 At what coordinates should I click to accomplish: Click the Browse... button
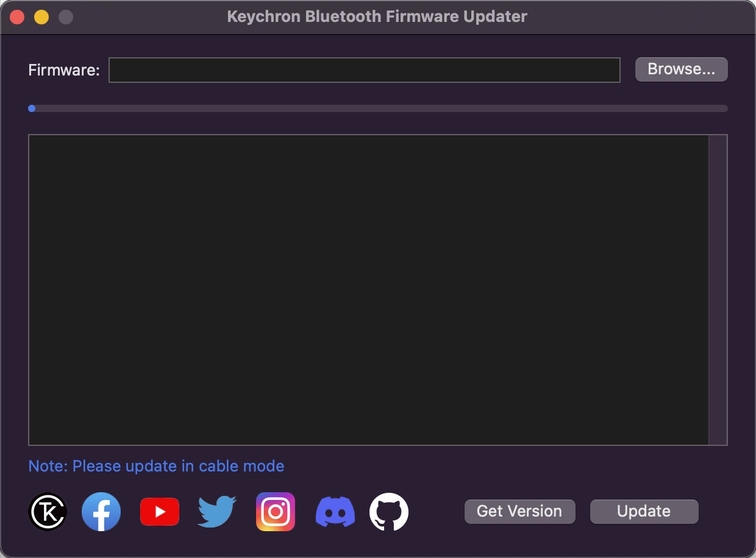[x=681, y=69]
